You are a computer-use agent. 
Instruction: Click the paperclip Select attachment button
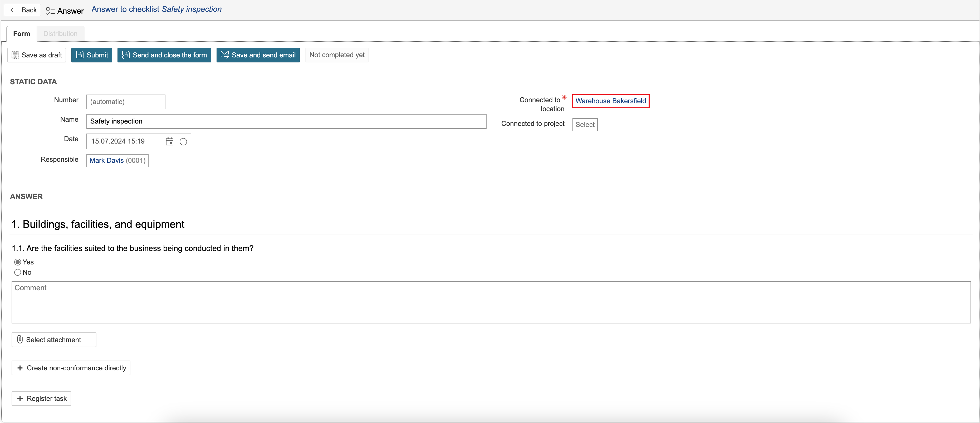coord(54,340)
